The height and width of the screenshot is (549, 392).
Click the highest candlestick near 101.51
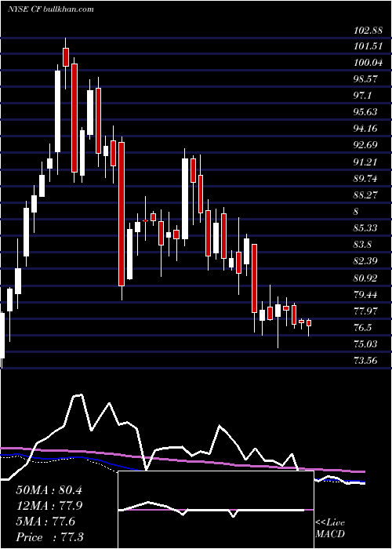tap(65, 57)
